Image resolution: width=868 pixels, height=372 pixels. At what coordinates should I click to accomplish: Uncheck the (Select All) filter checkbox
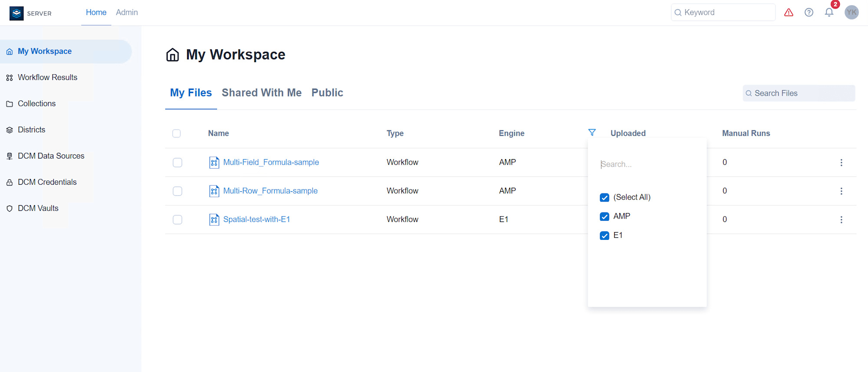tap(605, 198)
